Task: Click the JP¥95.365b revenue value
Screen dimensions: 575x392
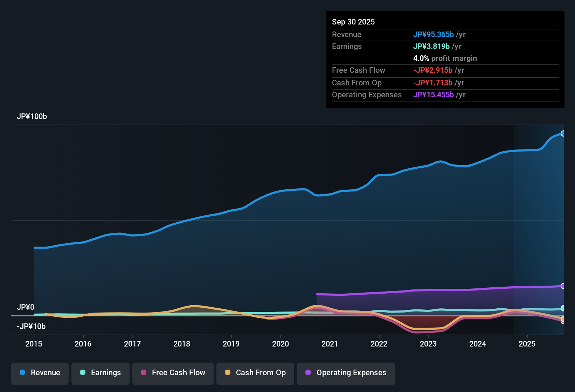Action: click(434, 35)
